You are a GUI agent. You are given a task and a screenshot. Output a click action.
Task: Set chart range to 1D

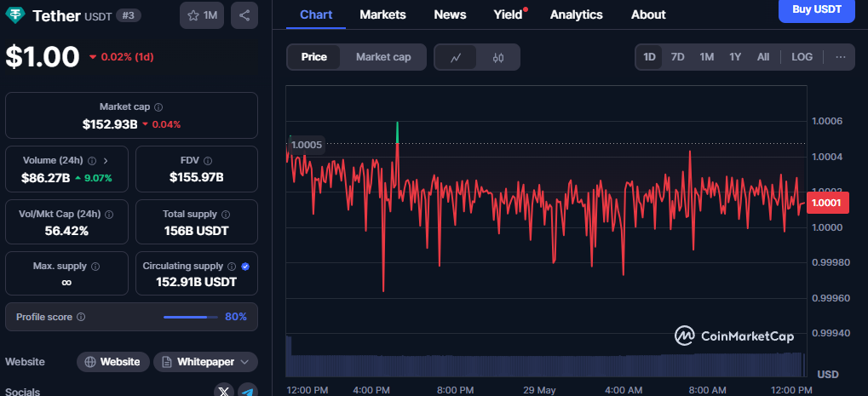coord(649,57)
